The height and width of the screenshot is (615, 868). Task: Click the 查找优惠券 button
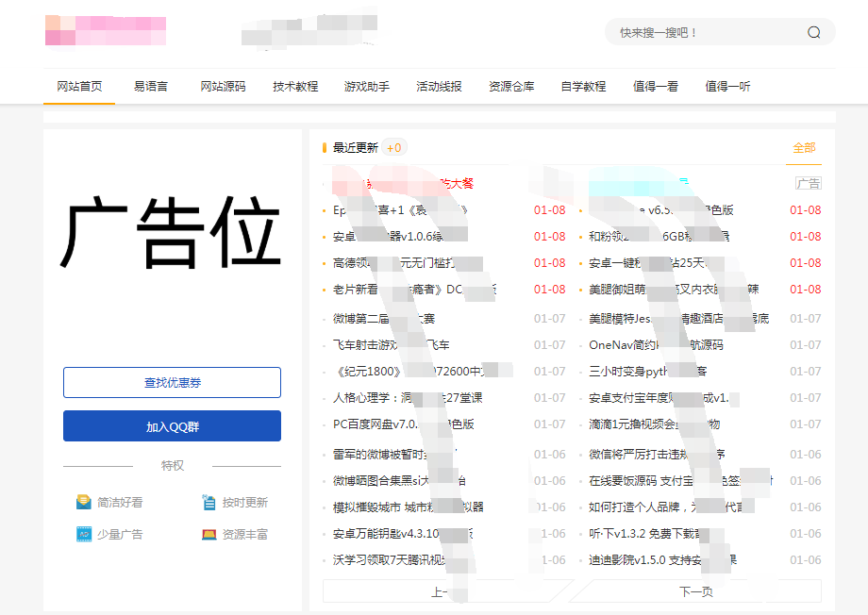172,382
